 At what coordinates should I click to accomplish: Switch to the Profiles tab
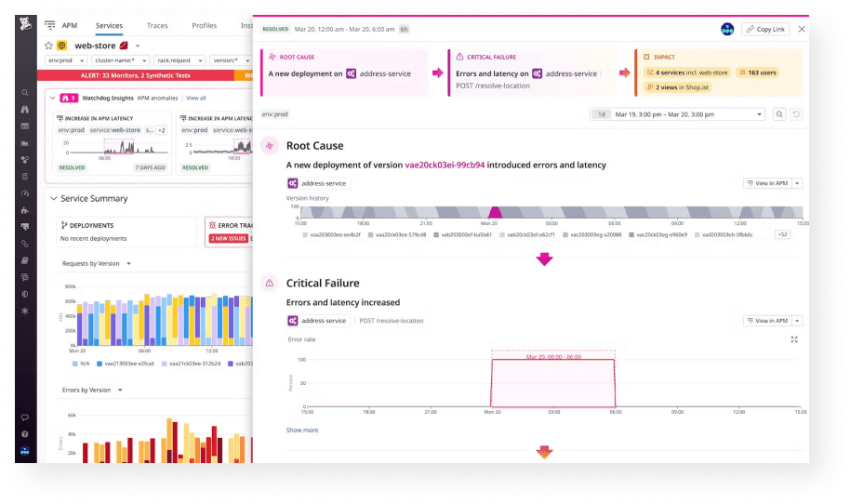point(204,26)
